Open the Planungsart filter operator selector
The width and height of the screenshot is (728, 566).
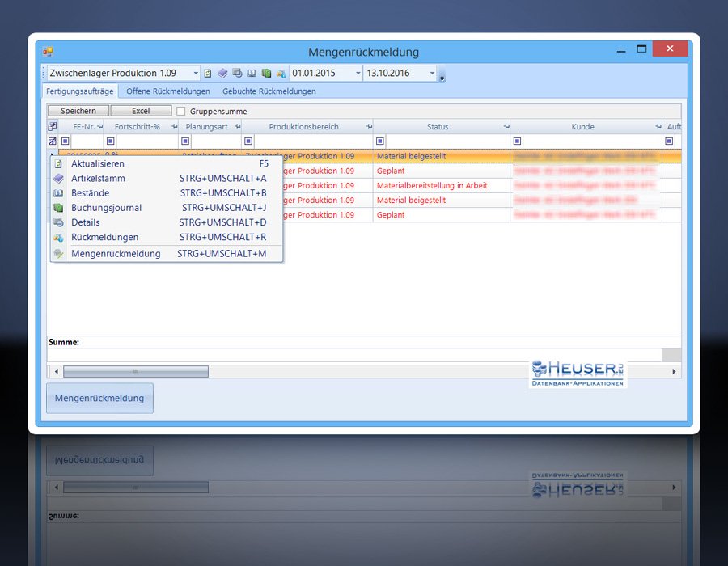click(x=185, y=141)
